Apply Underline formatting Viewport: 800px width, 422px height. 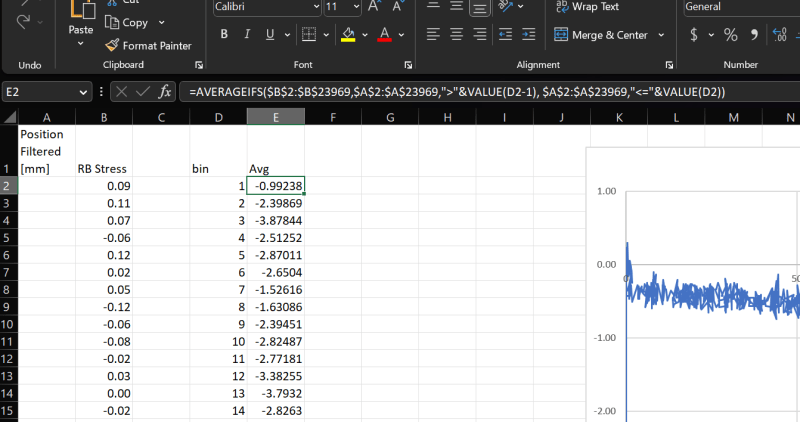[270, 34]
